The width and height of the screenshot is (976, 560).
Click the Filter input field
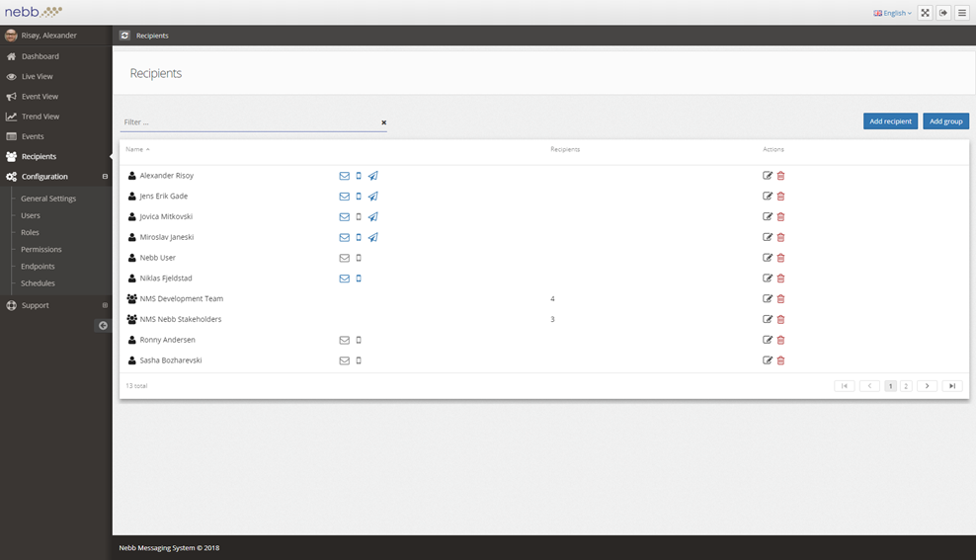[249, 122]
